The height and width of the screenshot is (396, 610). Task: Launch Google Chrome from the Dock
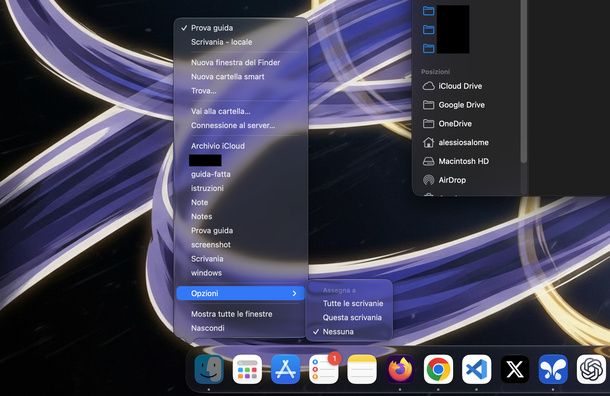point(438,369)
